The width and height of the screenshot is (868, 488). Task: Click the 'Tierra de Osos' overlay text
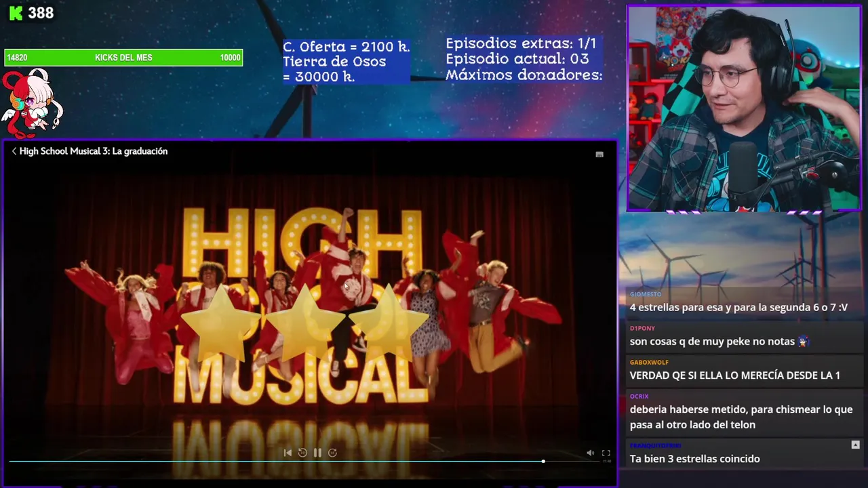tap(334, 61)
